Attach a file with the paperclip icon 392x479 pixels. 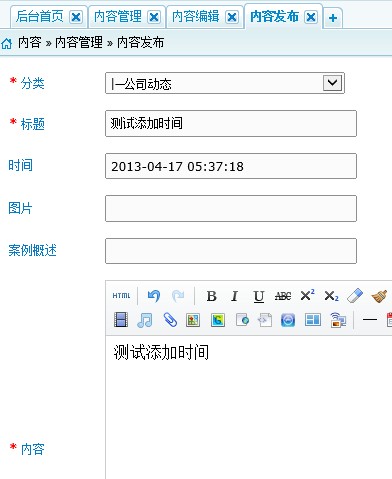click(x=170, y=320)
